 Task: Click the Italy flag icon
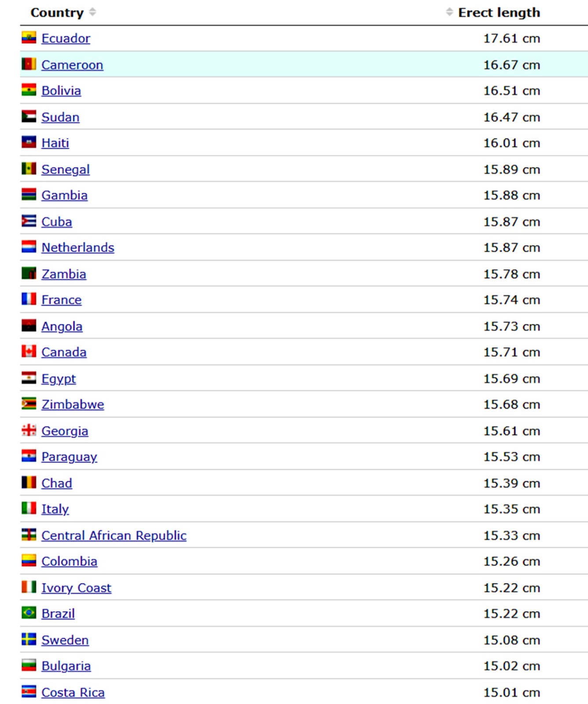(x=29, y=508)
